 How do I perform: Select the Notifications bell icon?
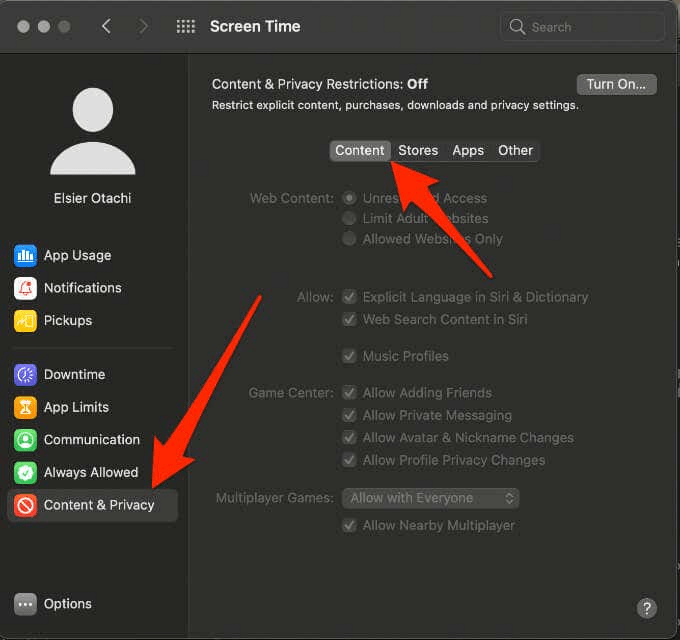point(25,288)
